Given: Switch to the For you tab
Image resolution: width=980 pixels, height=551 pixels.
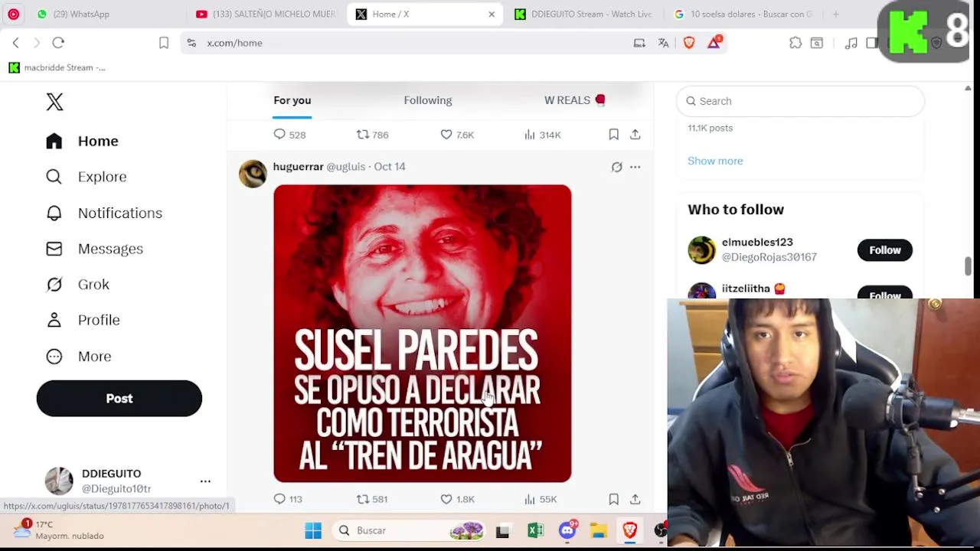Looking at the screenshot, I should (292, 100).
